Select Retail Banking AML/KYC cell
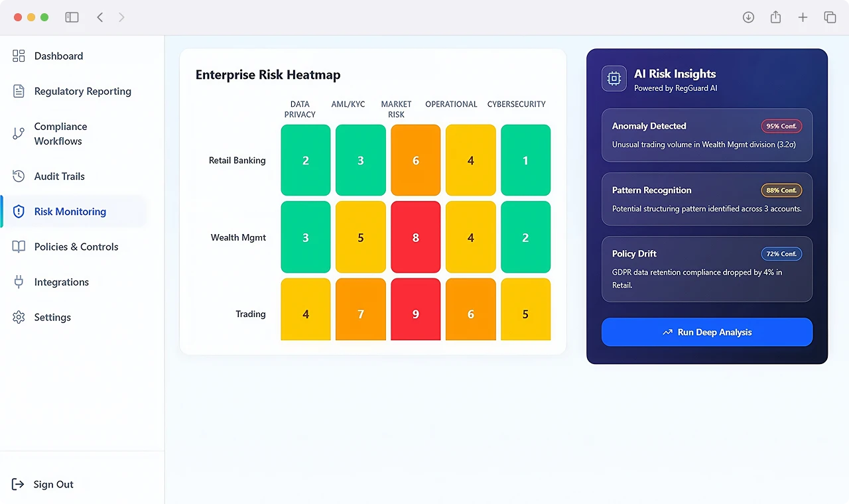The image size is (849, 504). pos(361,160)
